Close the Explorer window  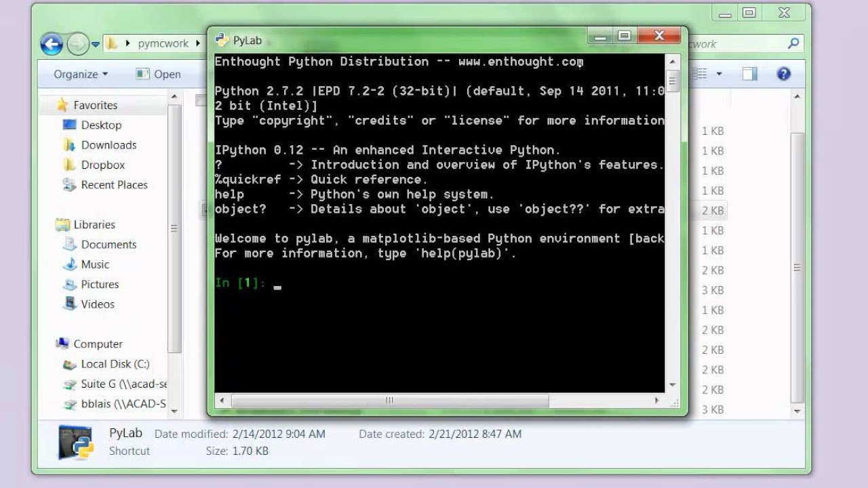(x=784, y=12)
